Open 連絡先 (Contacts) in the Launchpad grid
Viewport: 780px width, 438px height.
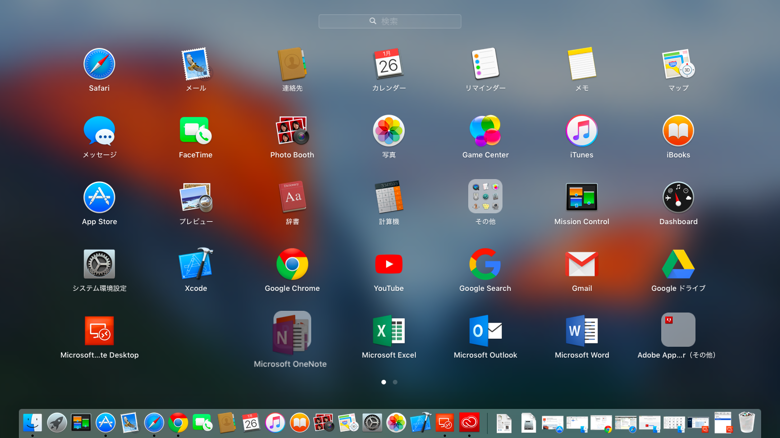pyautogui.click(x=292, y=64)
